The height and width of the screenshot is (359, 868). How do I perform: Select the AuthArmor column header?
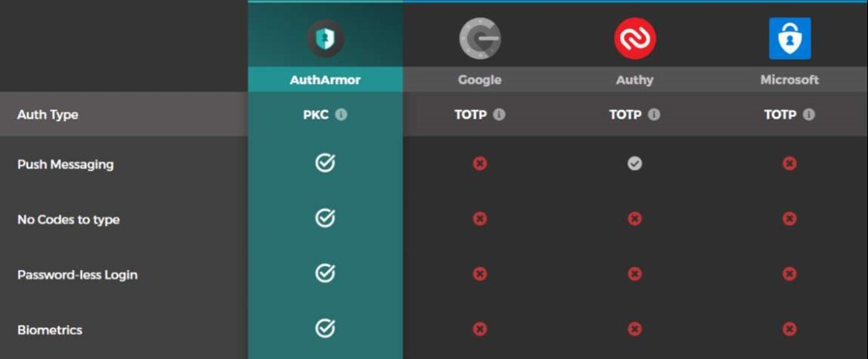(325, 80)
